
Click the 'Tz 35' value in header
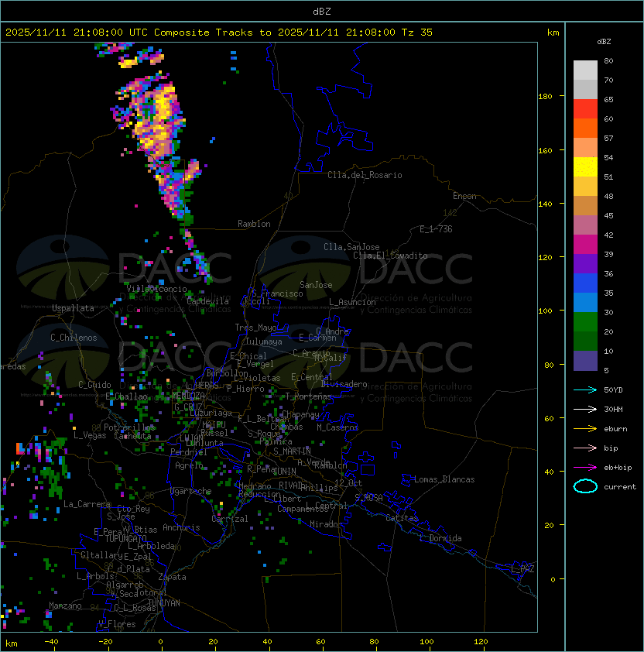tap(417, 33)
